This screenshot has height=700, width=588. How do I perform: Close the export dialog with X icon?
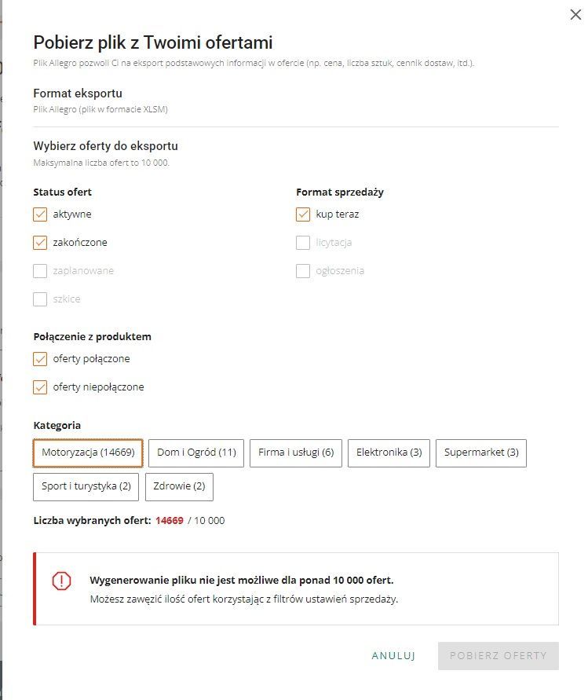pyautogui.click(x=575, y=14)
